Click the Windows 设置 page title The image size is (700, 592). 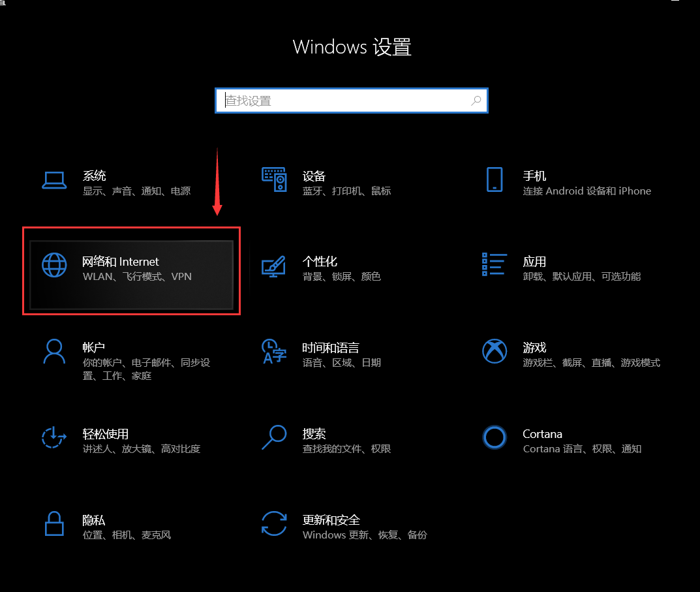352,47
